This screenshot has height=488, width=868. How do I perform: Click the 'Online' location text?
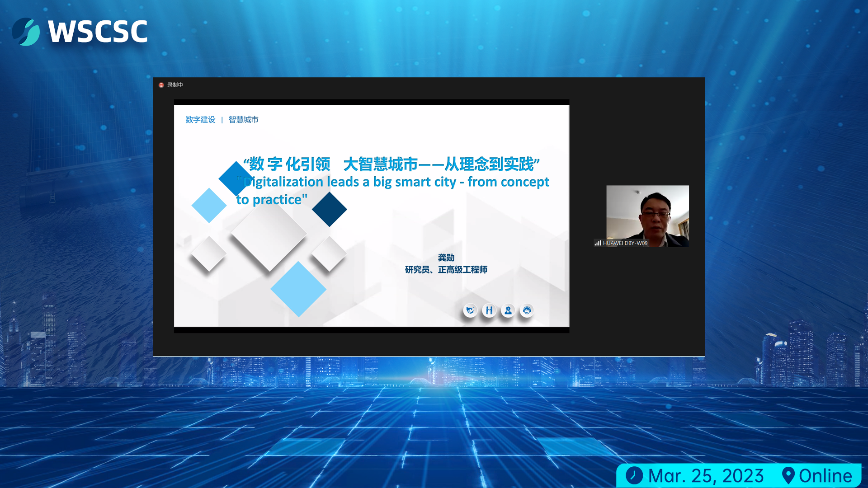(826, 476)
